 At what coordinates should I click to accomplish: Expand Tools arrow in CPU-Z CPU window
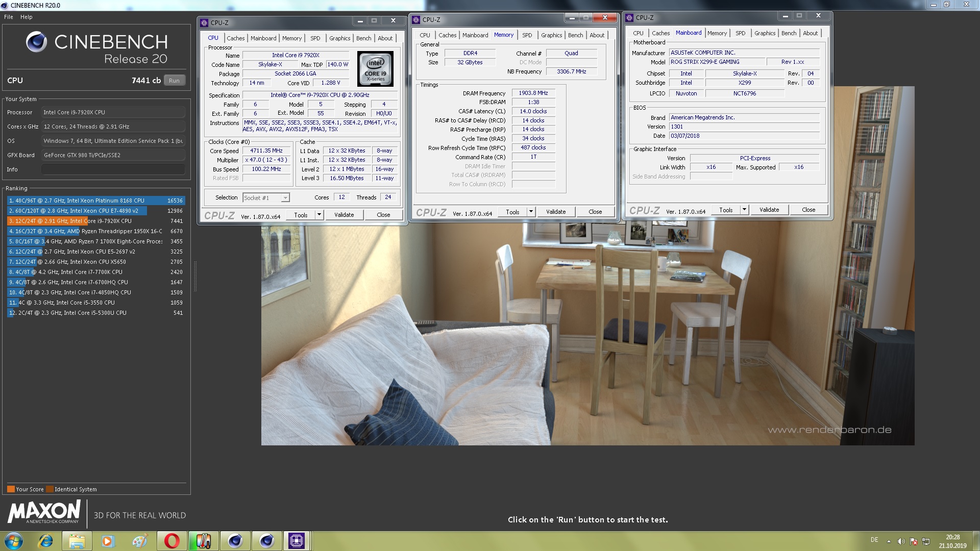(319, 215)
